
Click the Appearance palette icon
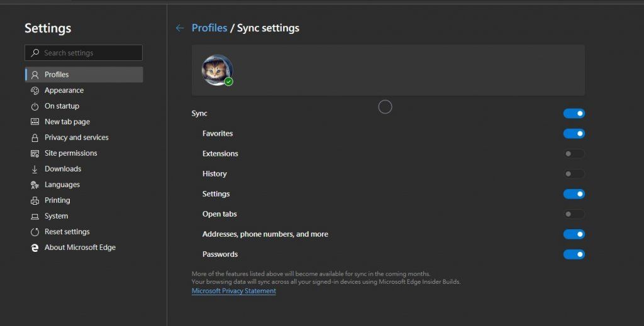coord(35,90)
